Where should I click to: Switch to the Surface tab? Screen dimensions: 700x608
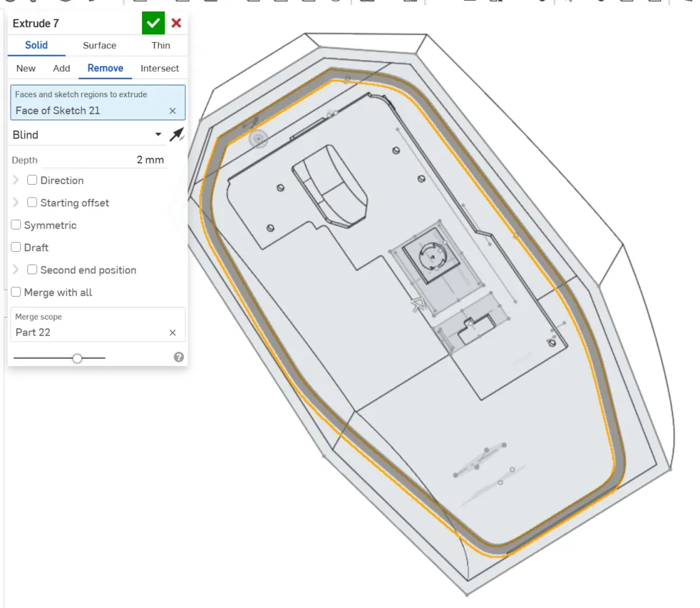(99, 45)
